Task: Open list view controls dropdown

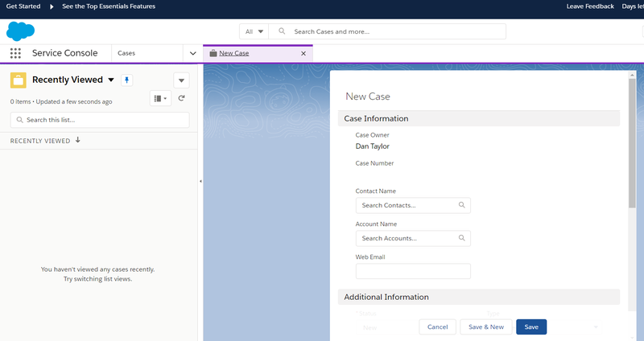Action: click(x=181, y=80)
